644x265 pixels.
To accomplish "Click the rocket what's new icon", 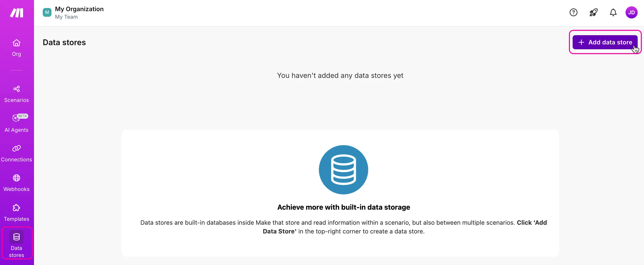I will click(593, 12).
